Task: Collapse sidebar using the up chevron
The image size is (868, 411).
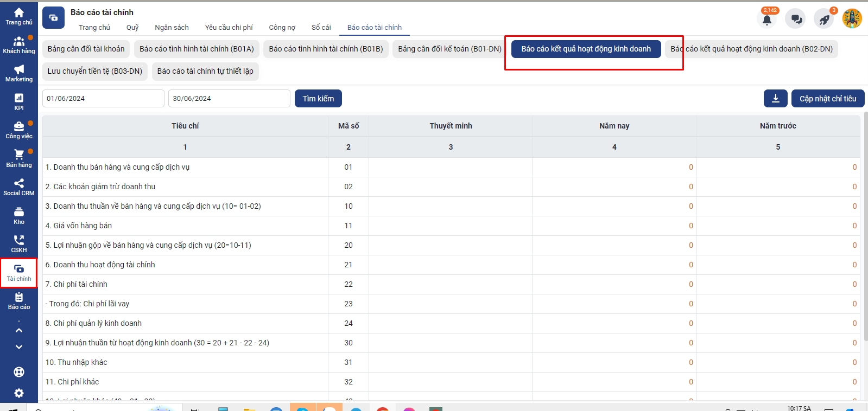Action: (19, 330)
